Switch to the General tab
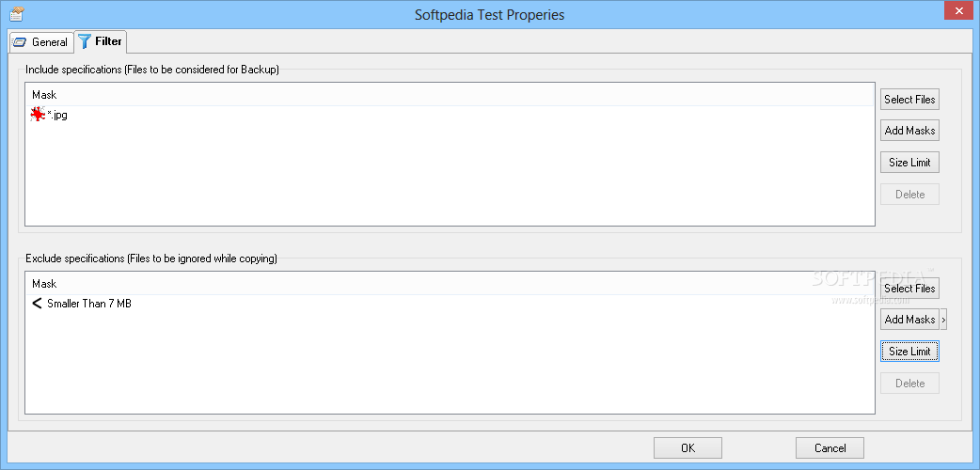980x470 pixels. click(x=40, y=42)
